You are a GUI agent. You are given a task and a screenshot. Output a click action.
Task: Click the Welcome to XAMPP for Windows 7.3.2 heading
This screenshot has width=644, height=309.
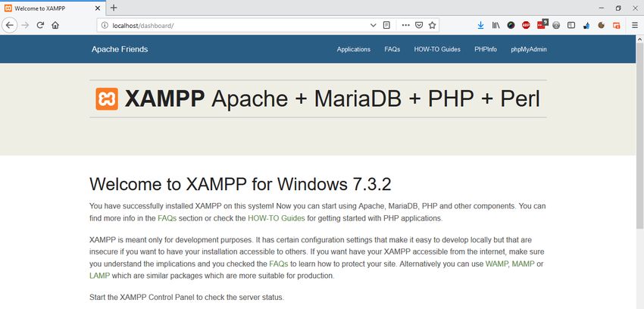click(x=240, y=185)
